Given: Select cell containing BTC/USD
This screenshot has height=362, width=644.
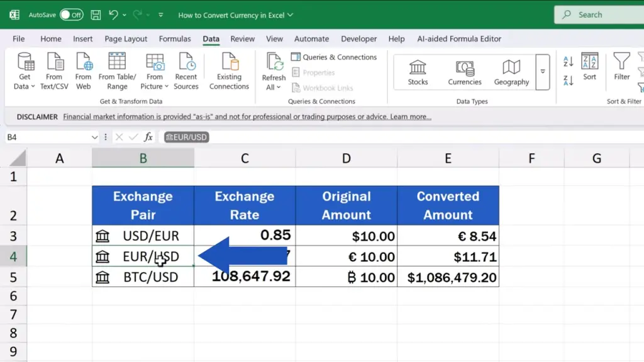Looking at the screenshot, I should [143, 277].
